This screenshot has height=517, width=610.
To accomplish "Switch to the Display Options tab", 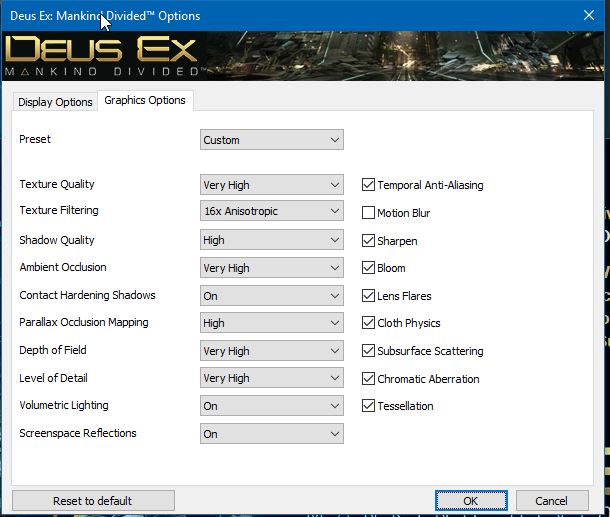I will click(x=55, y=102).
